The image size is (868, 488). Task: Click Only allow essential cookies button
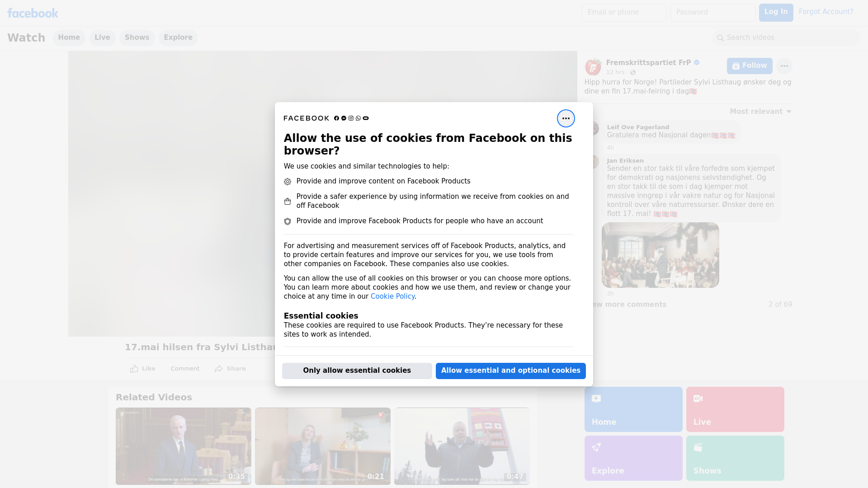click(357, 371)
